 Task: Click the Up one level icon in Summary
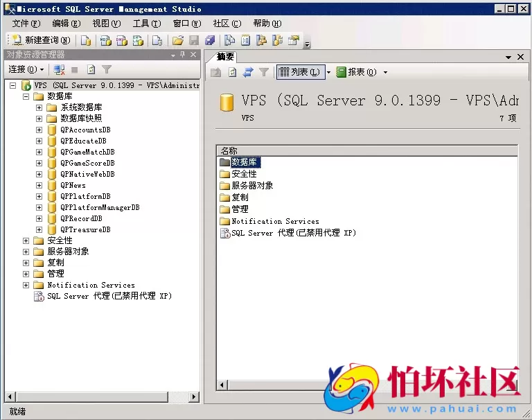pos(216,72)
